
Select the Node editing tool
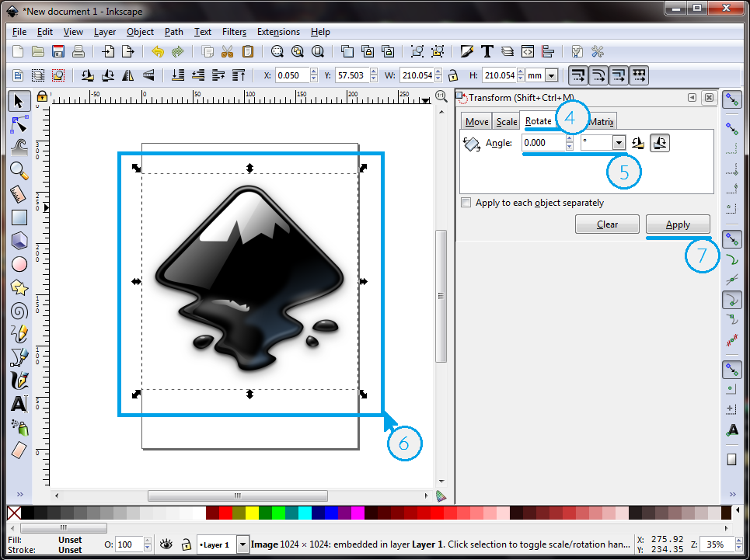tap(19, 125)
